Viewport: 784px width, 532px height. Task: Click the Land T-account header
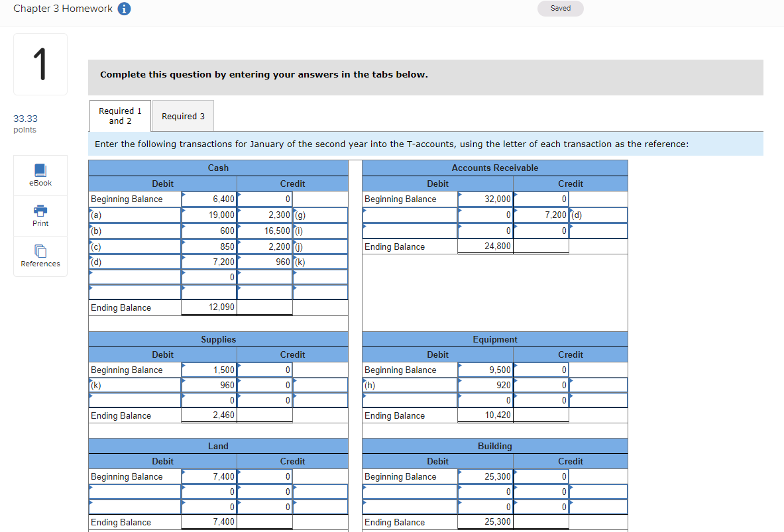tap(218, 446)
